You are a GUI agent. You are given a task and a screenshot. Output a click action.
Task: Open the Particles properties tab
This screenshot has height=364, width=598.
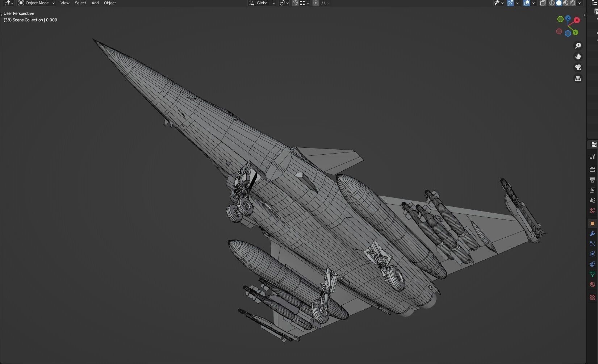click(593, 244)
